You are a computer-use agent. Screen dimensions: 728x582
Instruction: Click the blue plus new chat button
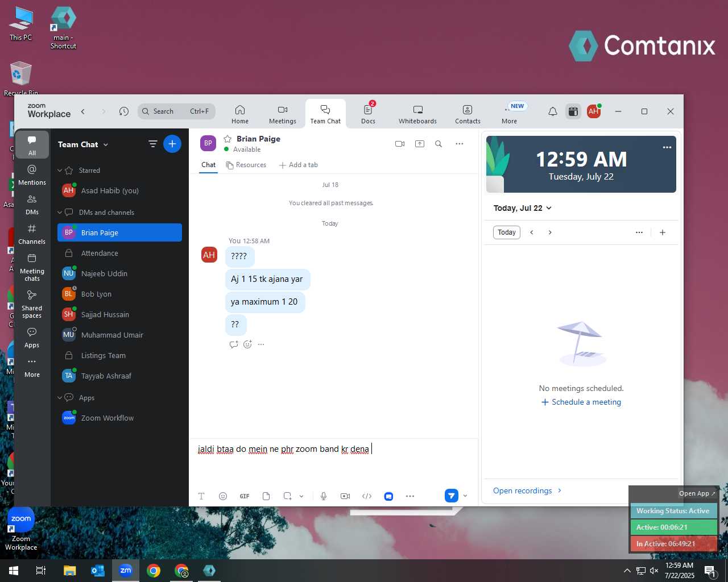pos(172,144)
